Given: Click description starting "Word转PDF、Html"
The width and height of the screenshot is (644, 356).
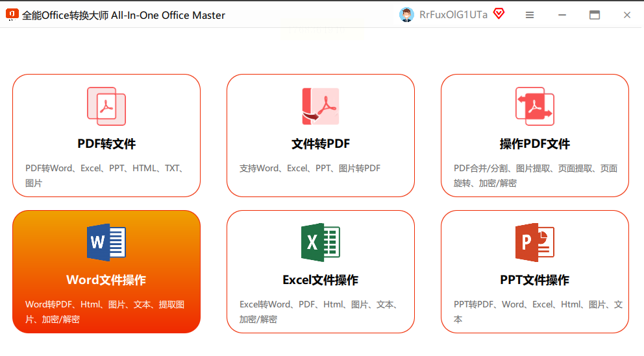Looking at the screenshot, I should [105, 312].
